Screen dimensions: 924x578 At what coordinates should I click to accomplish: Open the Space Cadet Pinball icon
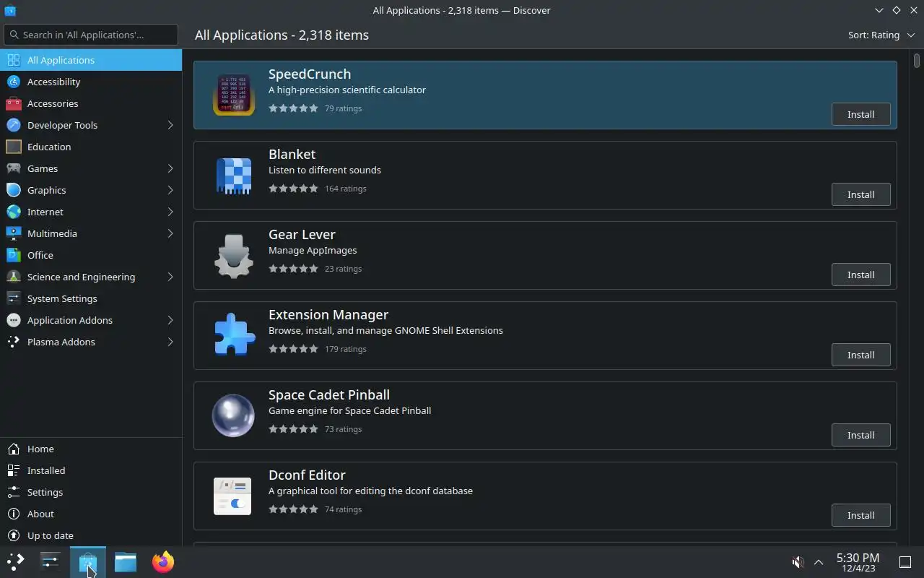[233, 415]
